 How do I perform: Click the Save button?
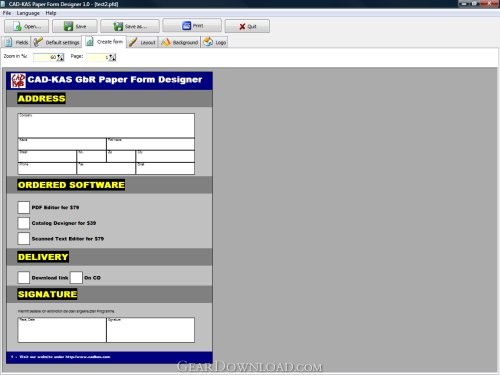tap(75, 26)
